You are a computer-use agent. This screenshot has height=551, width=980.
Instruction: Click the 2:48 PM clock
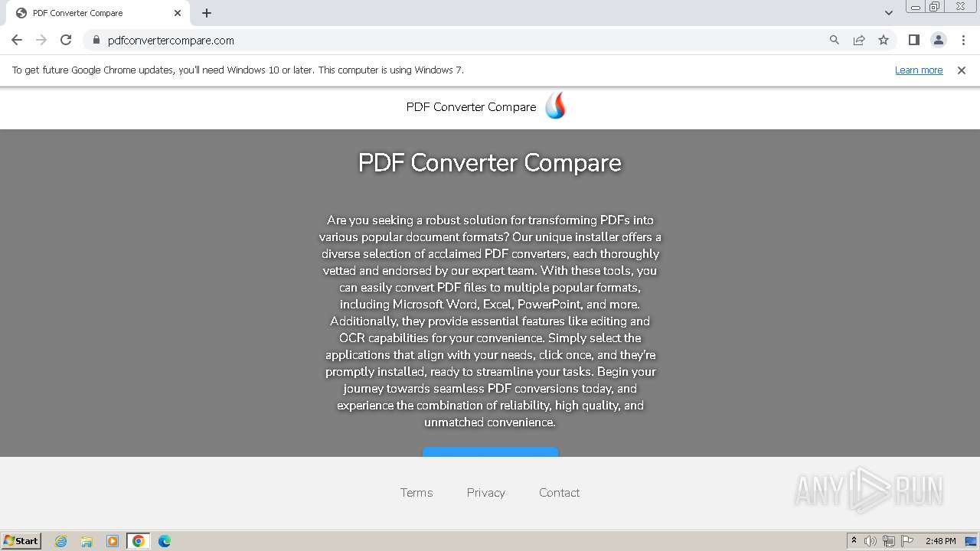pyautogui.click(x=940, y=541)
